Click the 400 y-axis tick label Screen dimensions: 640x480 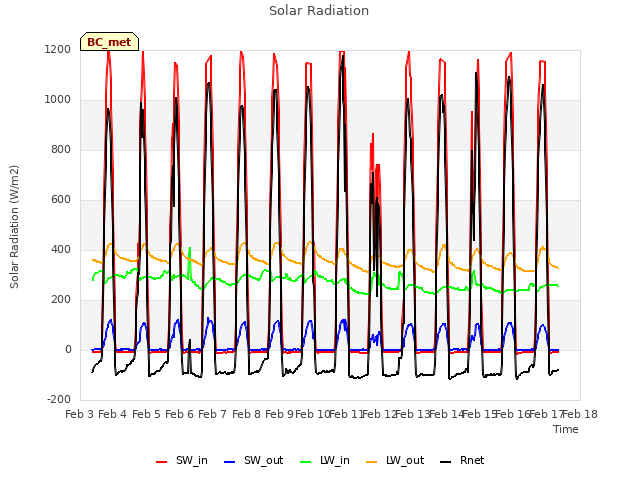[61, 250]
